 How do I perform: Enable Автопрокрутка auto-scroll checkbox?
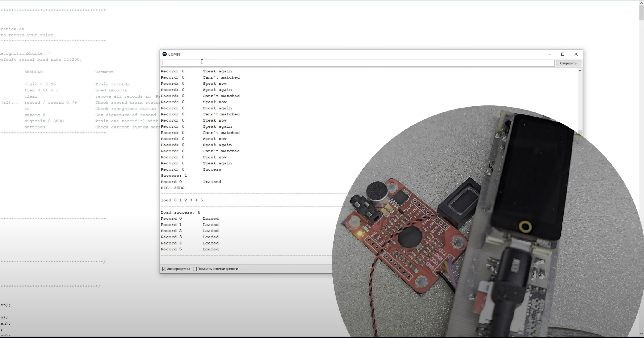(x=165, y=268)
